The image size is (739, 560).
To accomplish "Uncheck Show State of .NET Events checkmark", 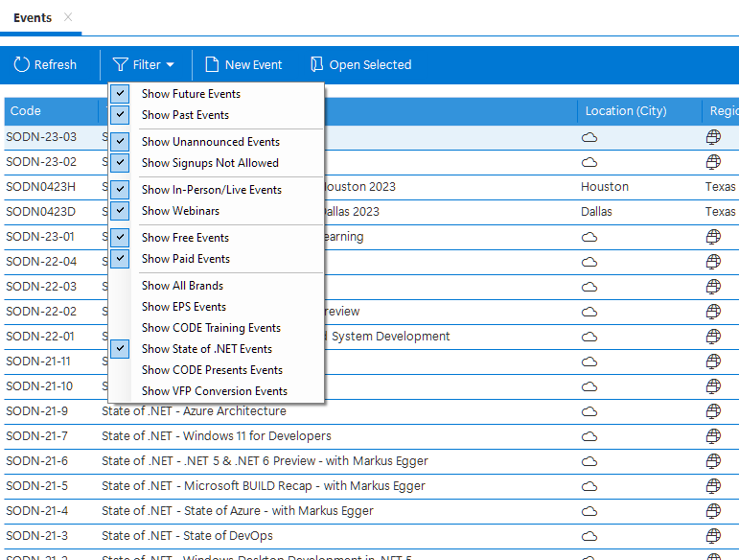I will pos(120,349).
